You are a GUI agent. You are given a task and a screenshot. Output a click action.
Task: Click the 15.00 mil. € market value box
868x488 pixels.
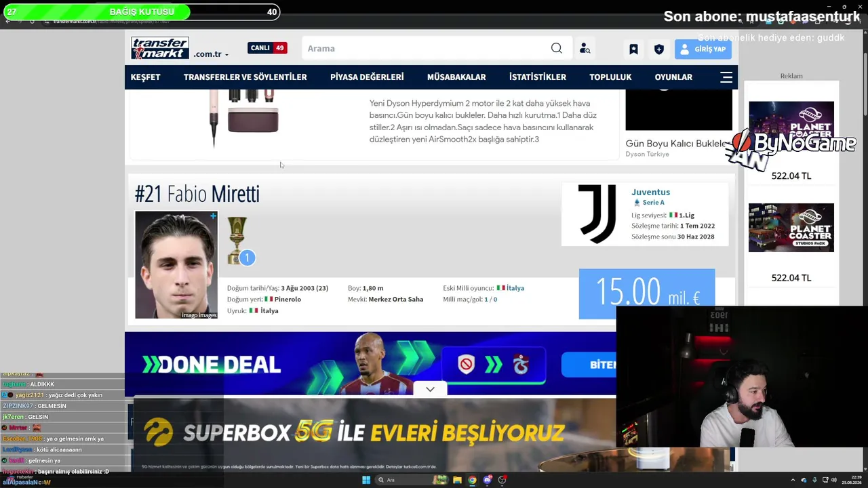647,293
